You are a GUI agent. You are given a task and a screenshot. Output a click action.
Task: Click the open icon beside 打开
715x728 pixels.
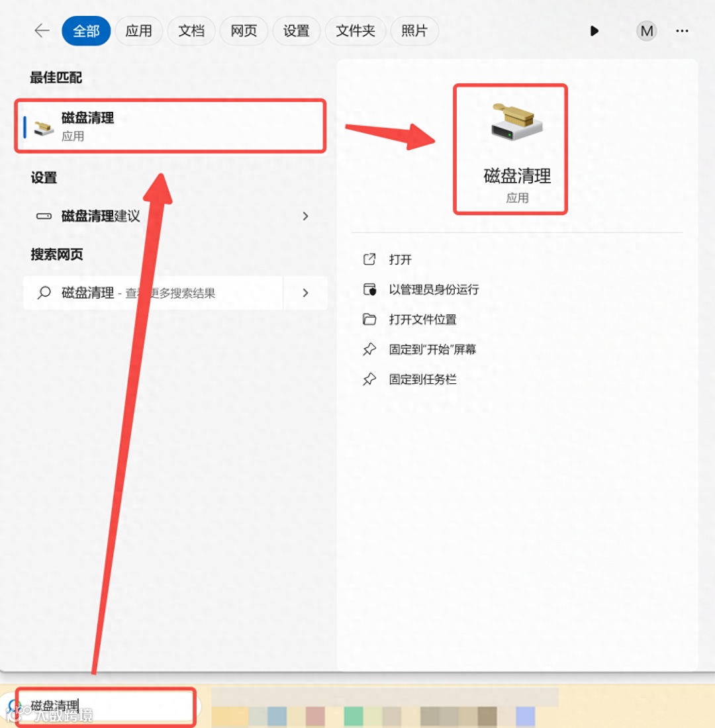[369, 259]
